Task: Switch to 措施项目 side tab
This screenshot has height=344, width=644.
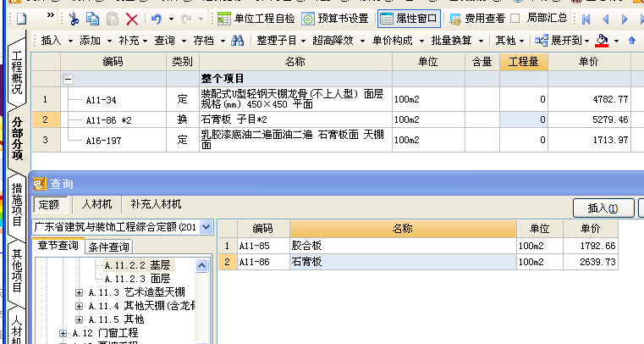Action: pos(17,204)
